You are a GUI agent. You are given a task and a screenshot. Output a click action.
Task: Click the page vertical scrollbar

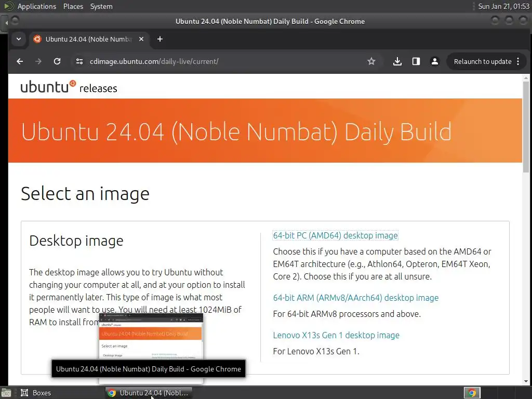pos(526,127)
